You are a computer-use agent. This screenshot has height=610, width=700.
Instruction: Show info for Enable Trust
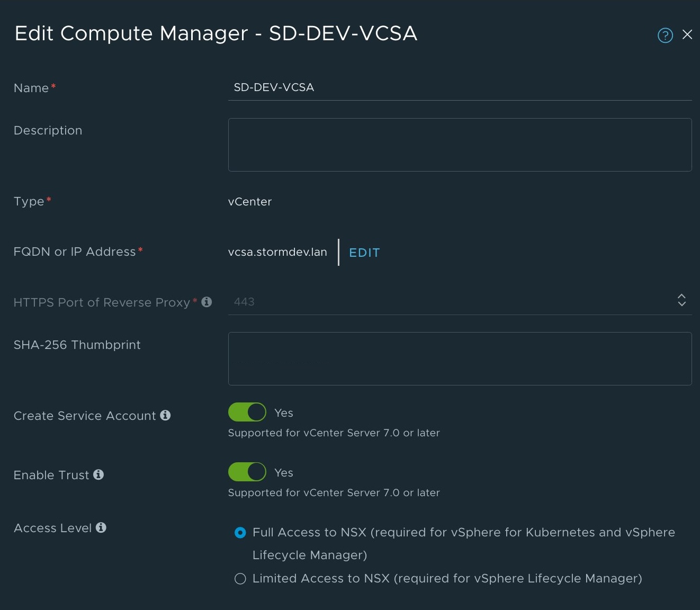tap(98, 474)
